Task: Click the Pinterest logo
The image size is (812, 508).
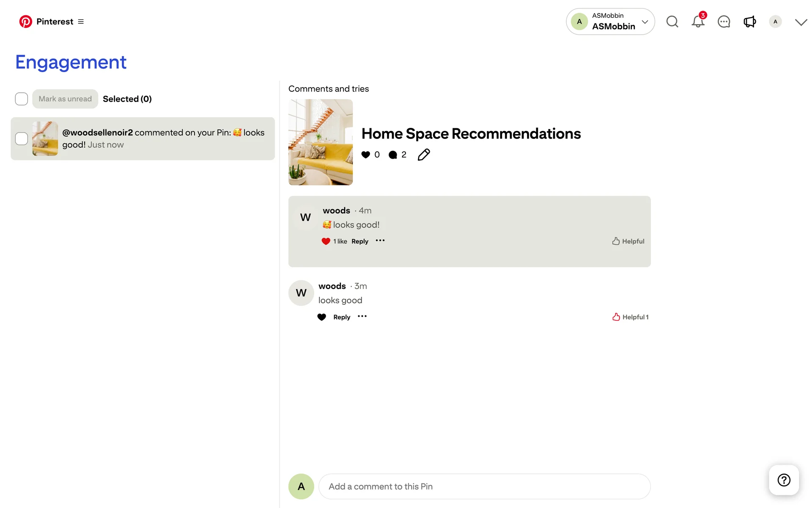Action: point(26,22)
